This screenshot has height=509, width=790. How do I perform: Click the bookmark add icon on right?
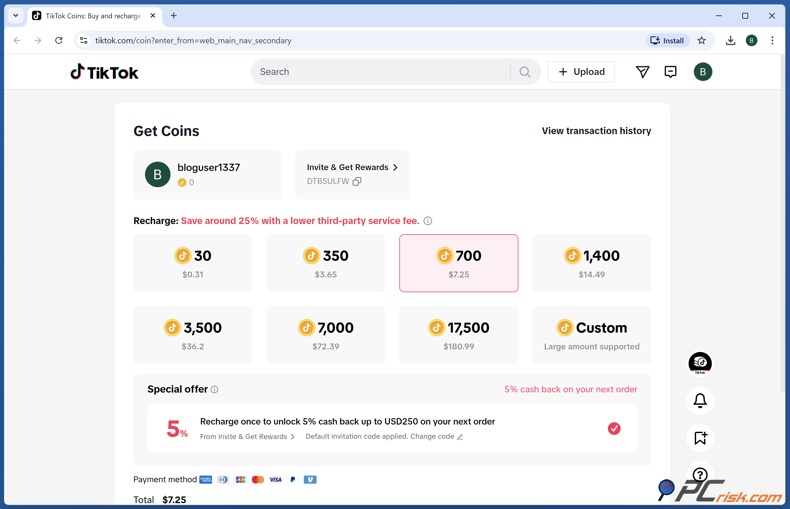(x=700, y=438)
